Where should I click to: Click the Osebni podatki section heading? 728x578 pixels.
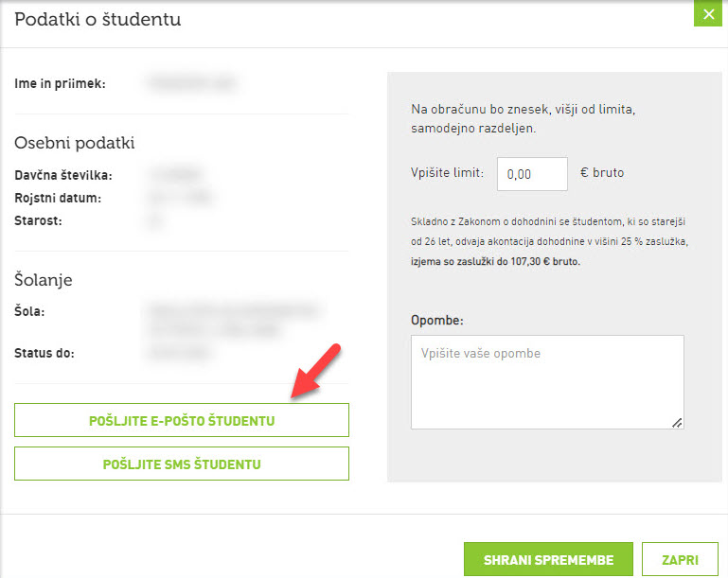pos(74,143)
